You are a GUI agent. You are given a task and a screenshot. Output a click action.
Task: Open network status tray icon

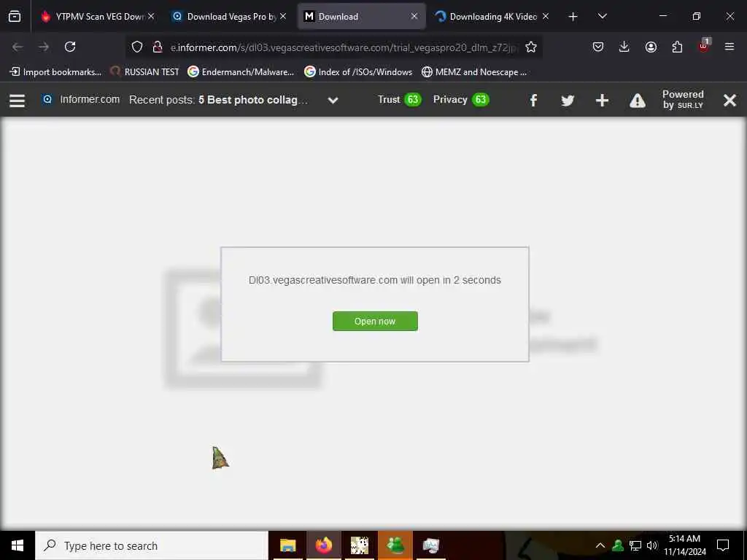[x=635, y=545]
